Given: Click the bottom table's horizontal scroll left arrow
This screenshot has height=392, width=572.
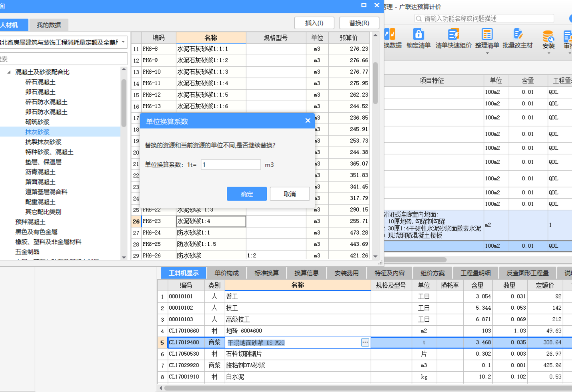Looking at the screenshot, I should [161, 388].
